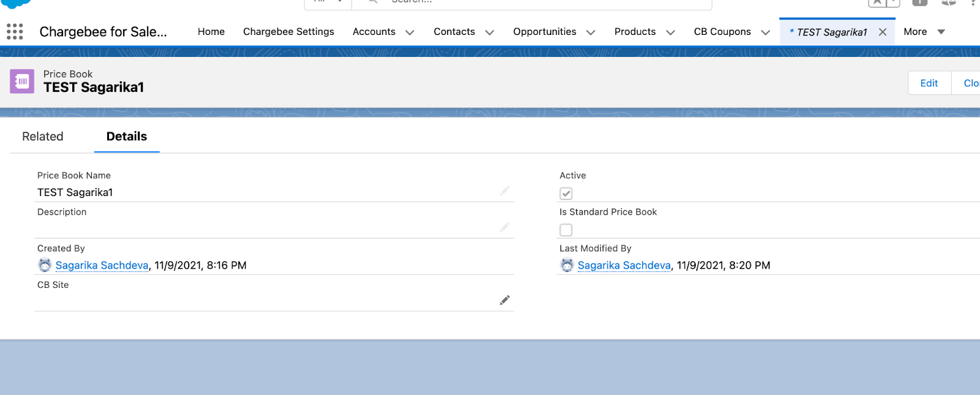
Task: Toggle the Active checkbox
Action: tap(566, 194)
